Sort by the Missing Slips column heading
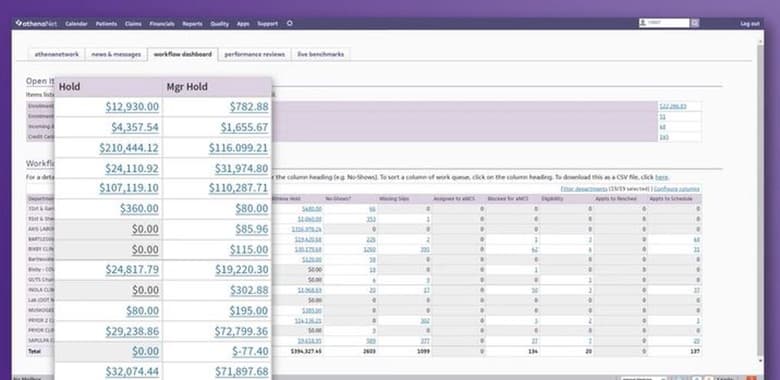The width and height of the screenshot is (780, 380). pos(394,199)
